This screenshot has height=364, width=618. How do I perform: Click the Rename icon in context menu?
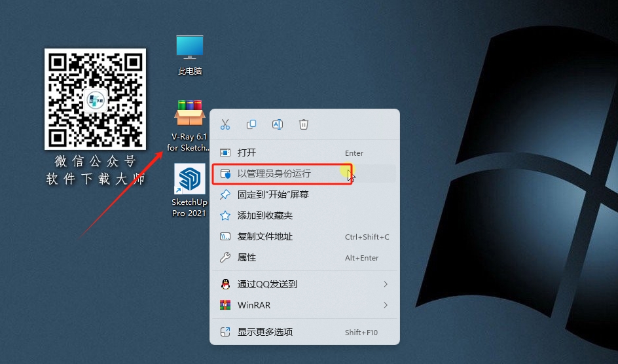click(278, 124)
